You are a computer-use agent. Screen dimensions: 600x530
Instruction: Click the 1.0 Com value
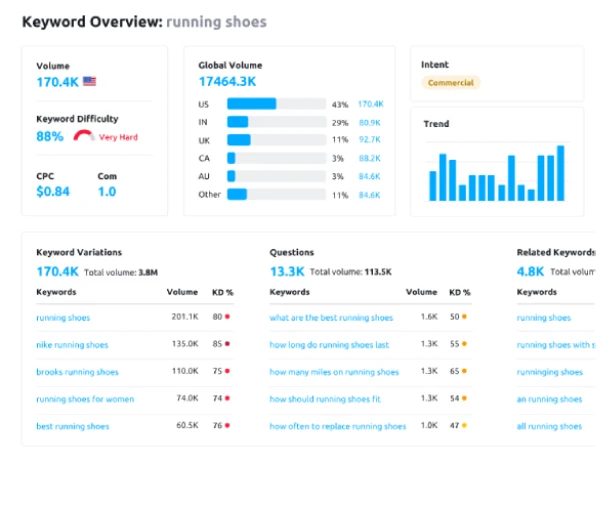click(107, 191)
